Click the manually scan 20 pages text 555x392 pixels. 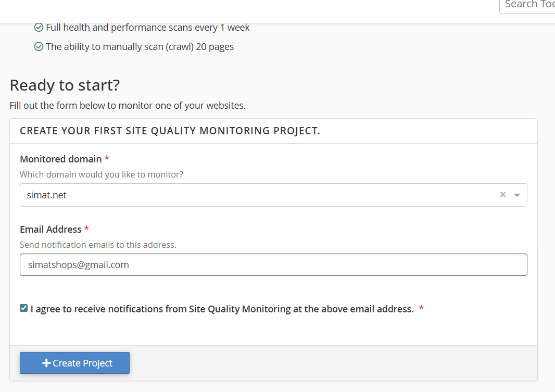tap(140, 47)
